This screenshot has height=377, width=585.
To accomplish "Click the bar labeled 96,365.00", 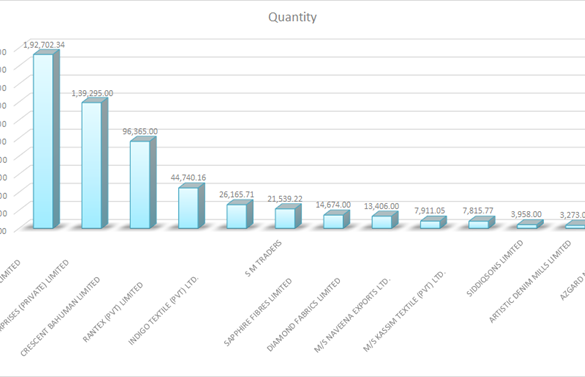I will (x=143, y=183).
